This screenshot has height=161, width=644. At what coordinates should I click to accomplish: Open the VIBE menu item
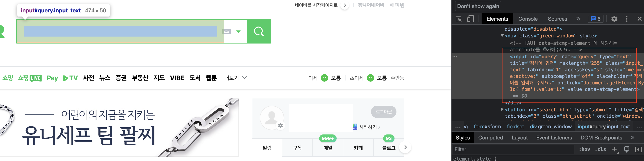(x=177, y=78)
